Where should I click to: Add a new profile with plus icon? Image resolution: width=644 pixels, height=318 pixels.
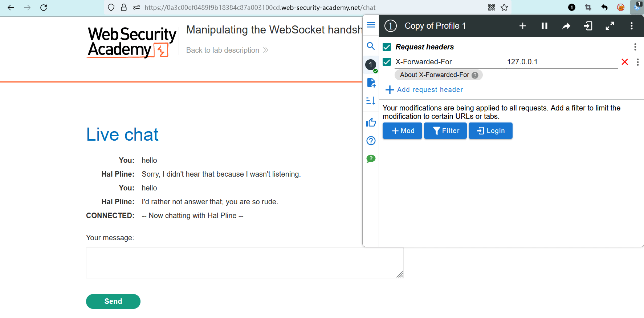(523, 26)
